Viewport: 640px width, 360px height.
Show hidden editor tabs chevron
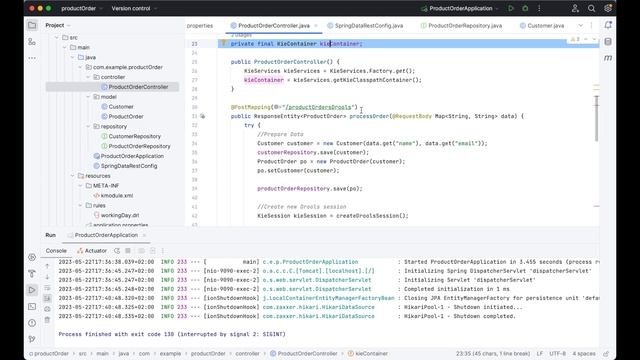pyautogui.click(x=580, y=25)
